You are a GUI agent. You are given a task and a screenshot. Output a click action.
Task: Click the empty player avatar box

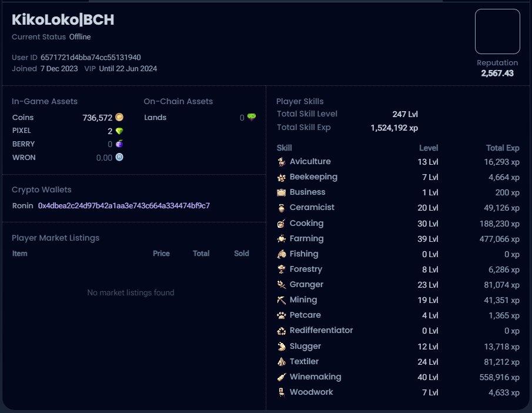(497, 31)
